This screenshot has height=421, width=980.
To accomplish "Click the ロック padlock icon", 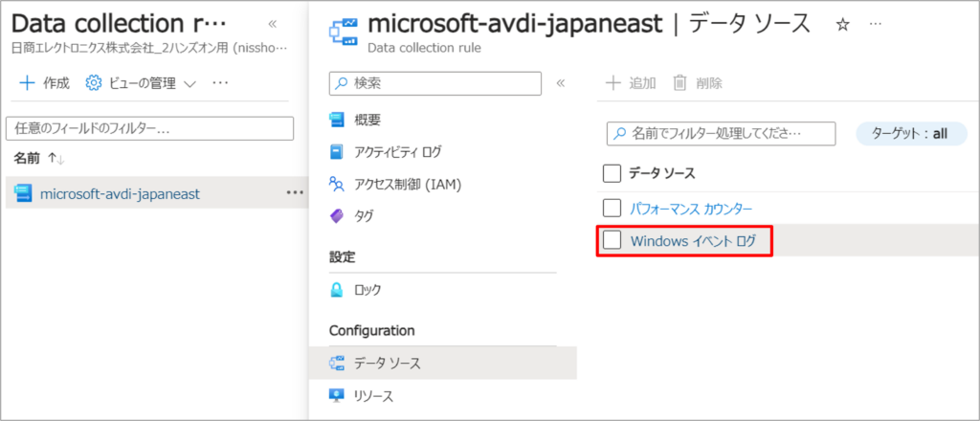I will (x=337, y=290).
